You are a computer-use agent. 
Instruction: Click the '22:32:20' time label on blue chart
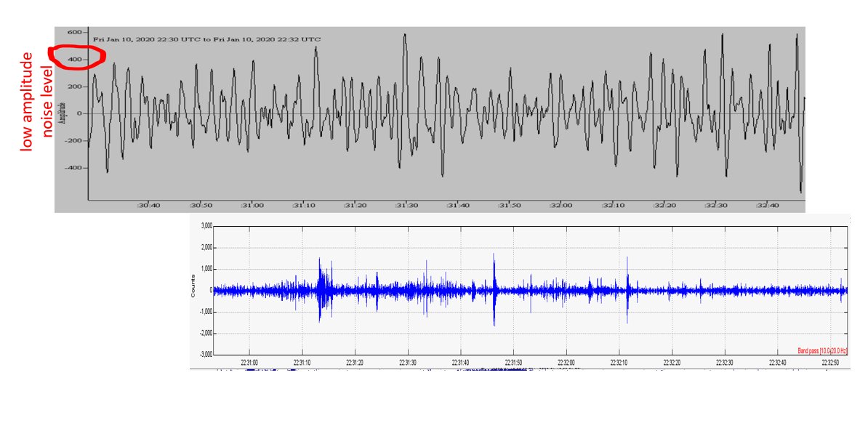click(x=672, y=363)
